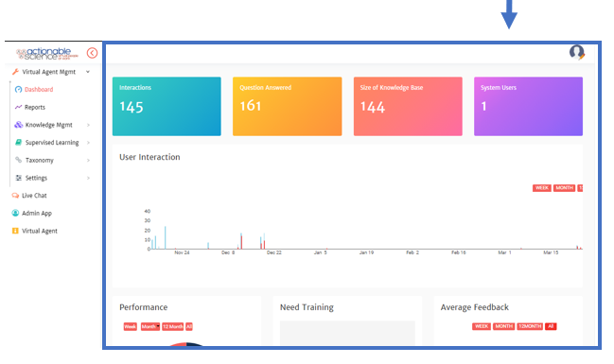The width and height of the screenshot is (614, 364).
Task: Expand the Taxonomy submenu chevron
Action: 88,160
